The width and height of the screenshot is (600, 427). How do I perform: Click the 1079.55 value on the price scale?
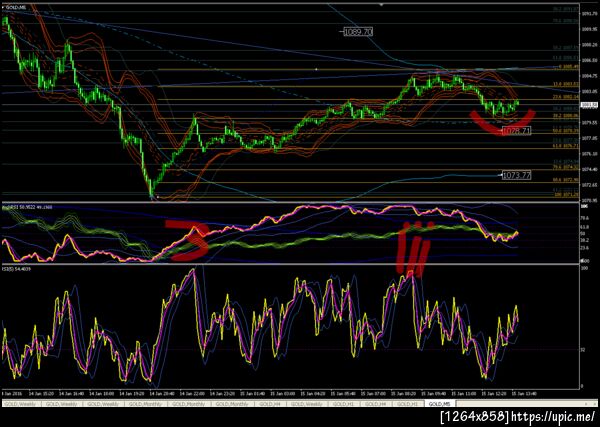click(x=590, y=122)
